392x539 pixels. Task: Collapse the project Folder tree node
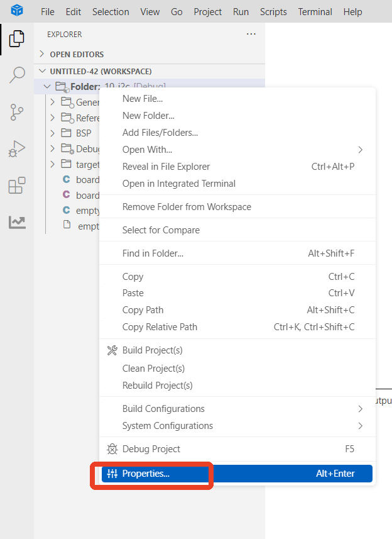(x=47, y=87)
